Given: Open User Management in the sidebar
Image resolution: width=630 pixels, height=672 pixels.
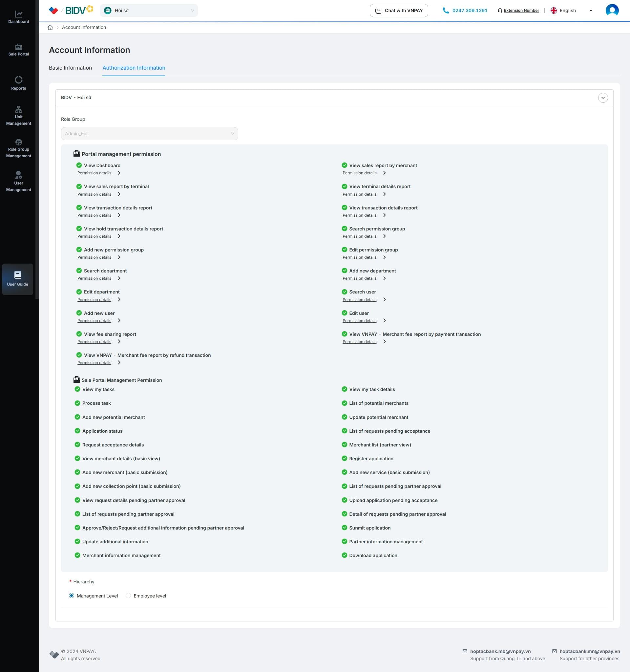Looking at the screenshot, I should click(19, 182).
